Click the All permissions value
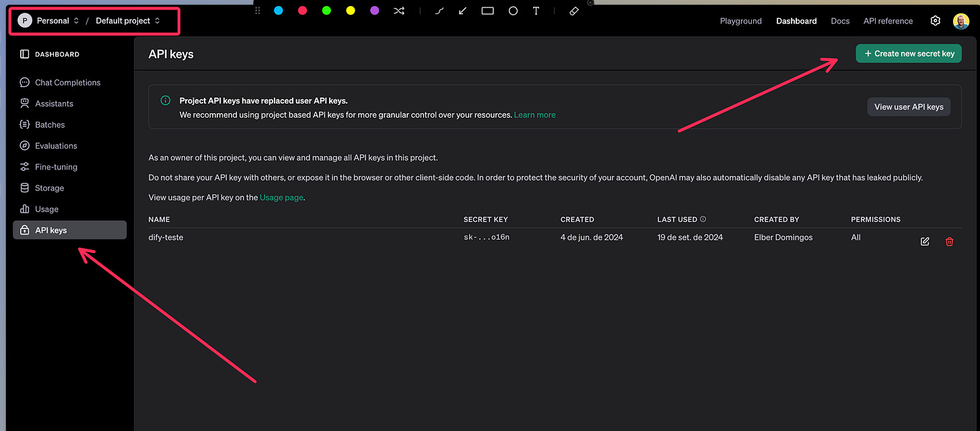This screenshot has width=980, height=431. 855,237
